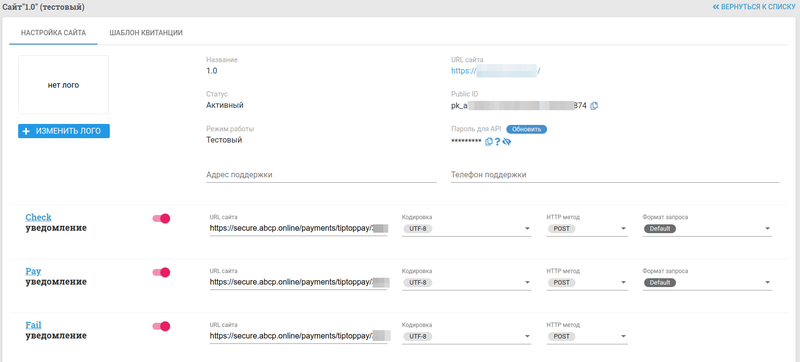This screenshot has height=362, width=800.
Task: Focus the Адрес поддержки input field
Action: point(321,175)
